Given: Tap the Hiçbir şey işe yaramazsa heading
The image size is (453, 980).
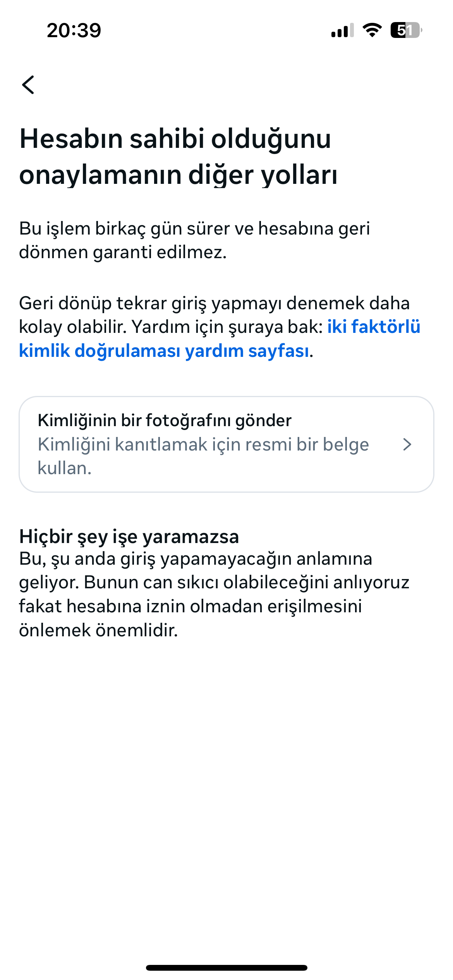Looking at the screenshot, I should pyautogui.click(x=129, y=536).
